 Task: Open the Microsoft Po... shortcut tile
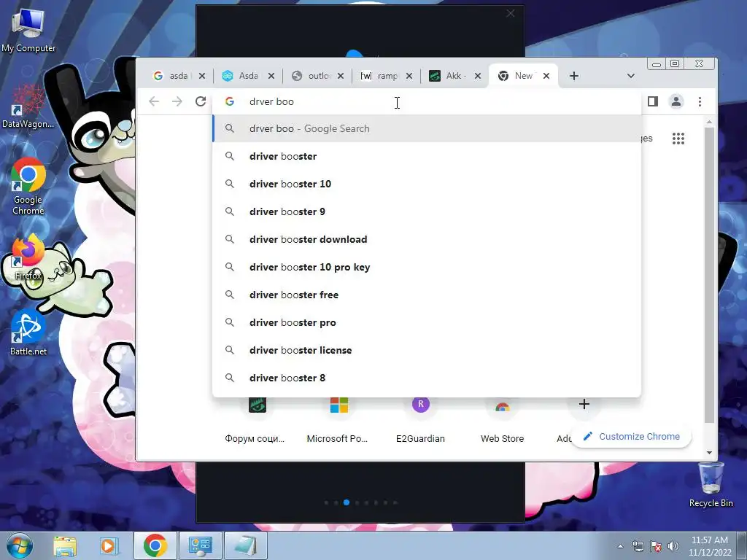(x=338, y=420)
